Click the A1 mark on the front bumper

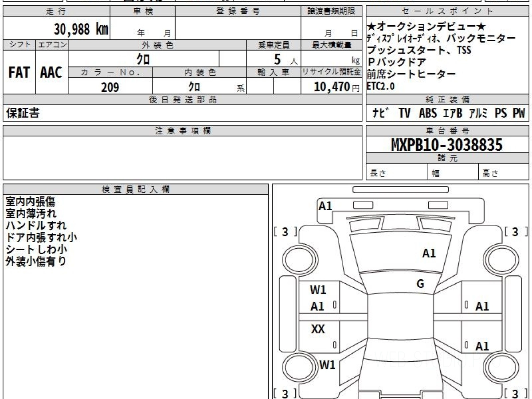tap(325, 206)
